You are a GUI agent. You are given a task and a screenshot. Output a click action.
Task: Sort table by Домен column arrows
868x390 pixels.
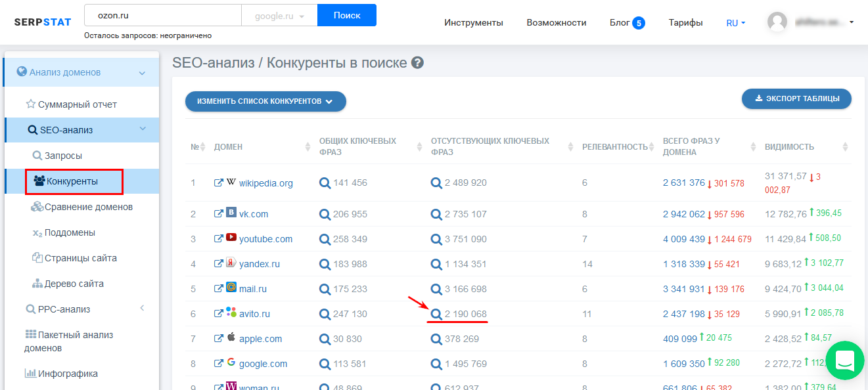[x=308, y=146]
